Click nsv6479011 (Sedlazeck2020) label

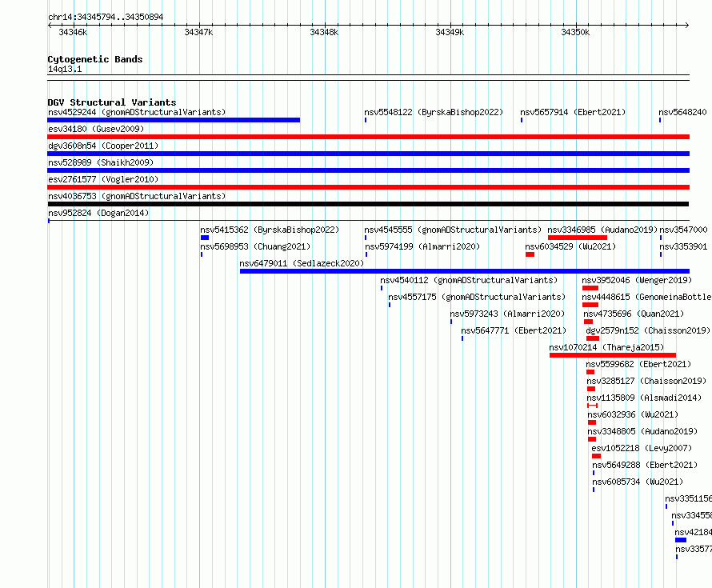pyautogui.click(x=302, y=263)
